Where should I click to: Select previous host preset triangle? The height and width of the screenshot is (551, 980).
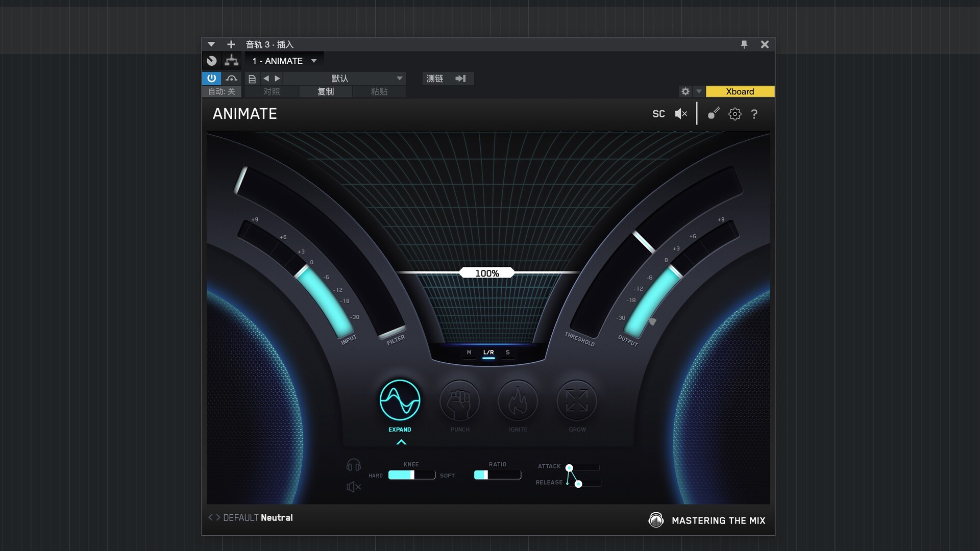pos(266,79)
